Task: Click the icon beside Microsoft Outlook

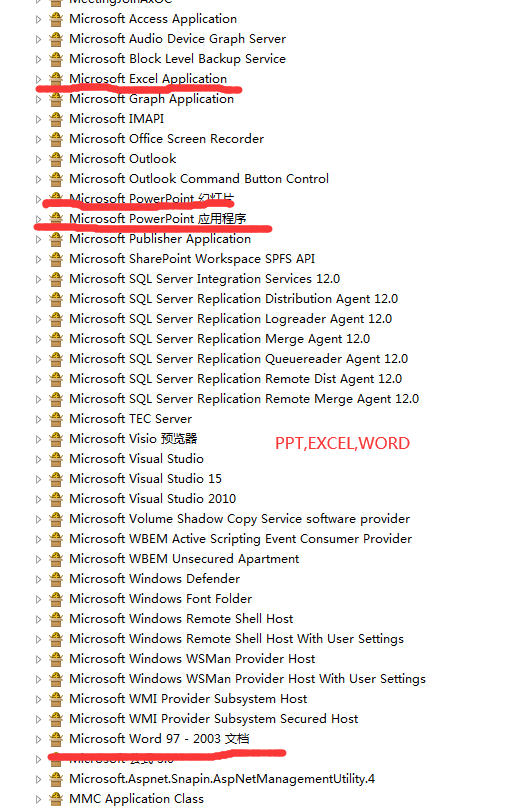Action: pyautogui.click(x=56, y=159)
